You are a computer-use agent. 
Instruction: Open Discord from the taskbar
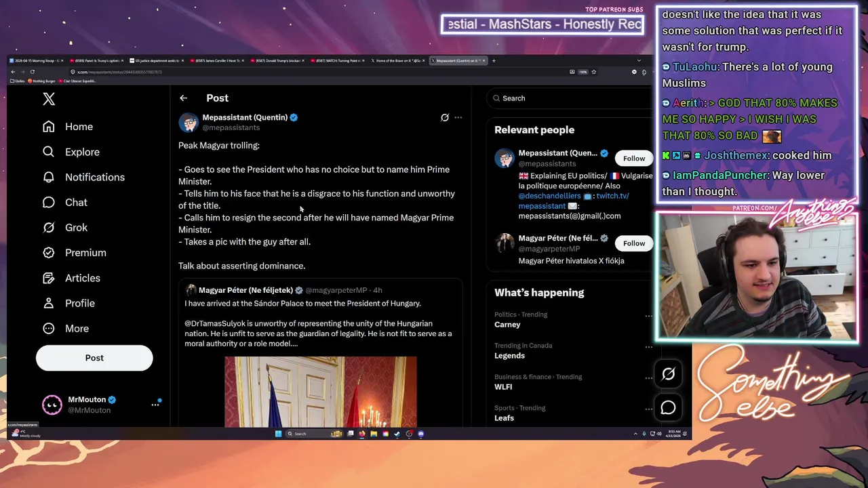tap(421, 434)
